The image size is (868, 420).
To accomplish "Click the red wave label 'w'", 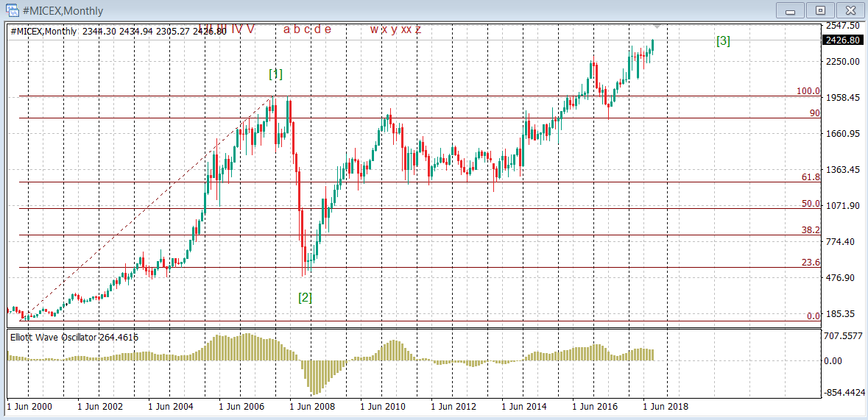I will pos(374,30).
